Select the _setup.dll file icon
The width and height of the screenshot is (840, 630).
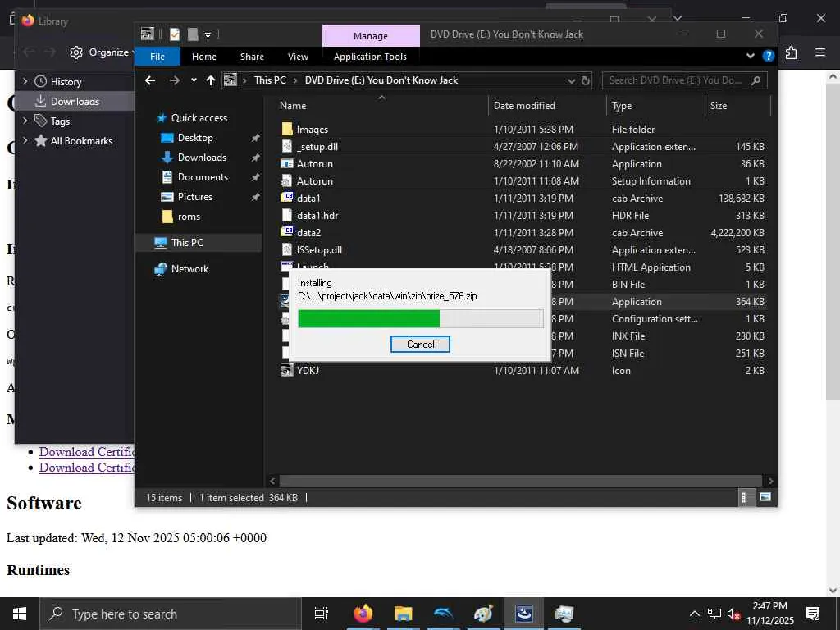(x=287, y=146)
